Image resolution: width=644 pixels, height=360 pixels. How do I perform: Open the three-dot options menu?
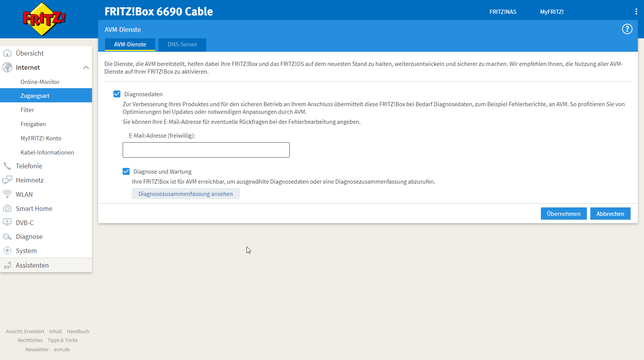pos(636,12)
